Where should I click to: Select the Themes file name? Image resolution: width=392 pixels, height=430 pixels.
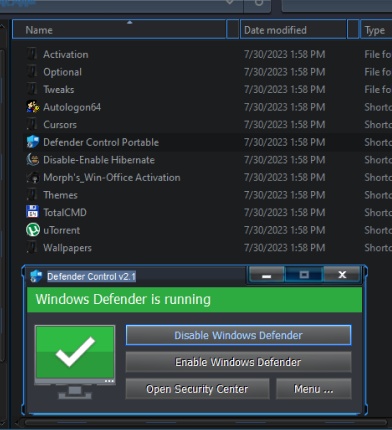[60, 195]
